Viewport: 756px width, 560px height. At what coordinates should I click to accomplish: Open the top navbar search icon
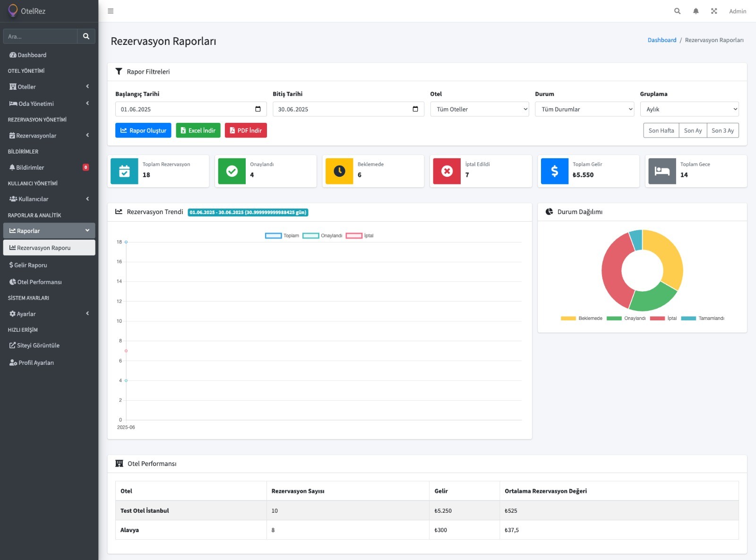coord(677,11)
